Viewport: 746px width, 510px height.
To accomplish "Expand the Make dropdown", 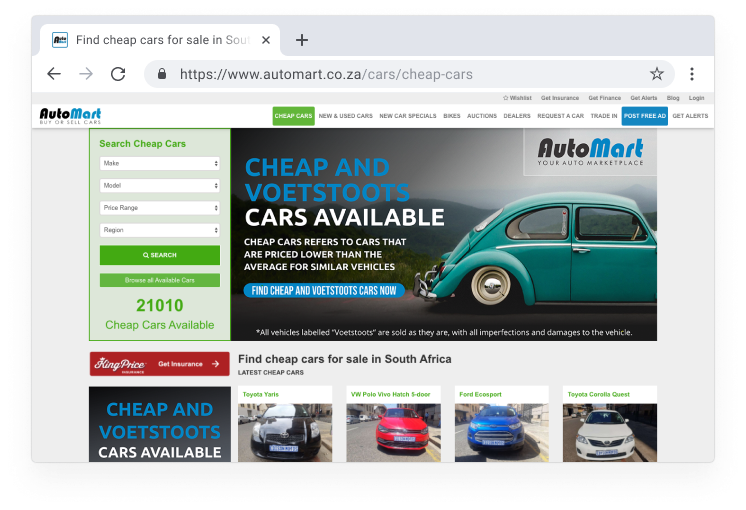I will point(160,163).
